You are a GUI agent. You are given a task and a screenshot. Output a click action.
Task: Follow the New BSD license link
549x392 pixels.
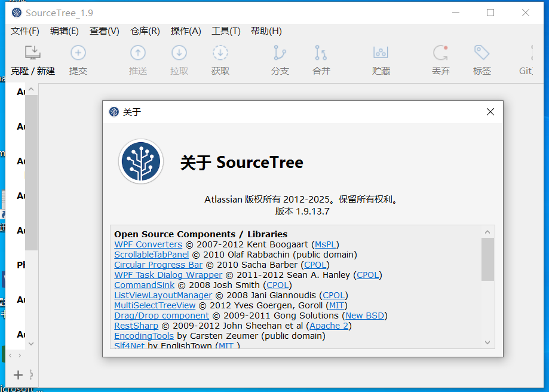[x=365, y=316]
